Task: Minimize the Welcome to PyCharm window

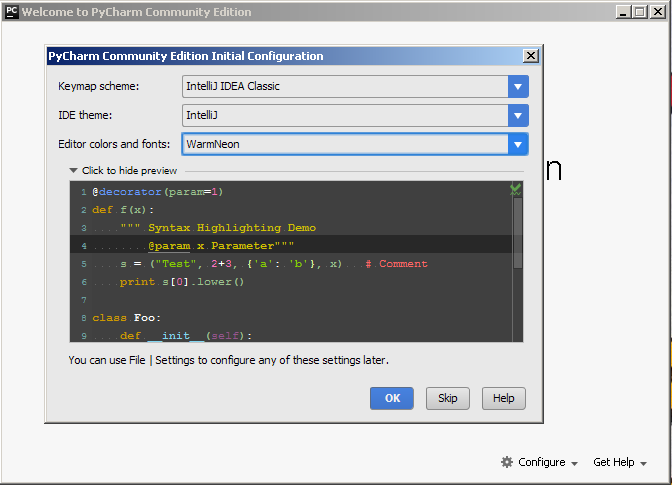Action: click(x=623, y=12)
